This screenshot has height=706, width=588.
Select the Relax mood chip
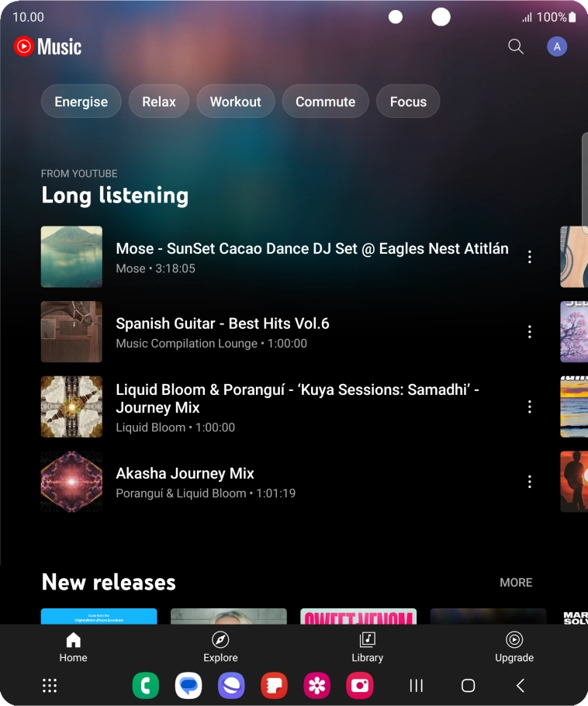(x=159, y=102)
